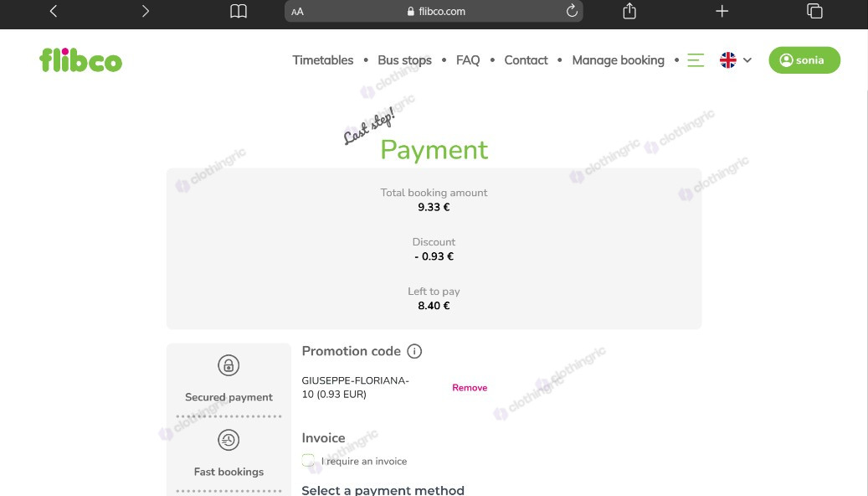Click the UK flag language icon
This screenshot has width=868, height=496.
pos(728,59)
